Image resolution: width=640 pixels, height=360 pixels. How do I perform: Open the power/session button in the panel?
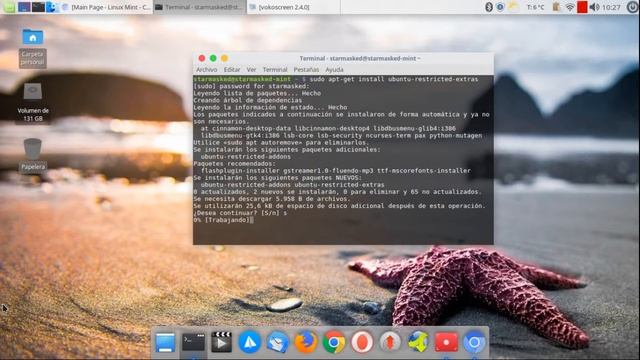[x=632, y=7]
